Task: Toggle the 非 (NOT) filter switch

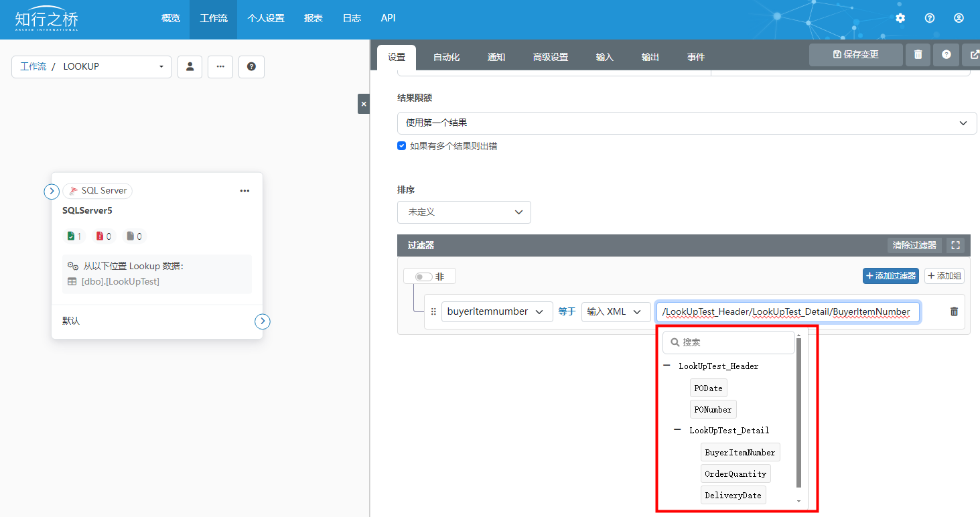Action: coord(423,277)
